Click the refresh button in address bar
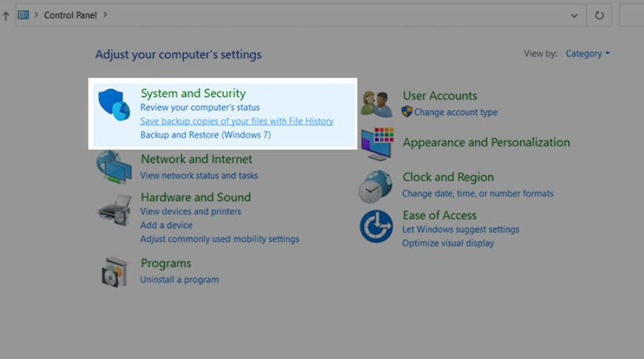Screen dimensions: 644x359 pos(599,15)
